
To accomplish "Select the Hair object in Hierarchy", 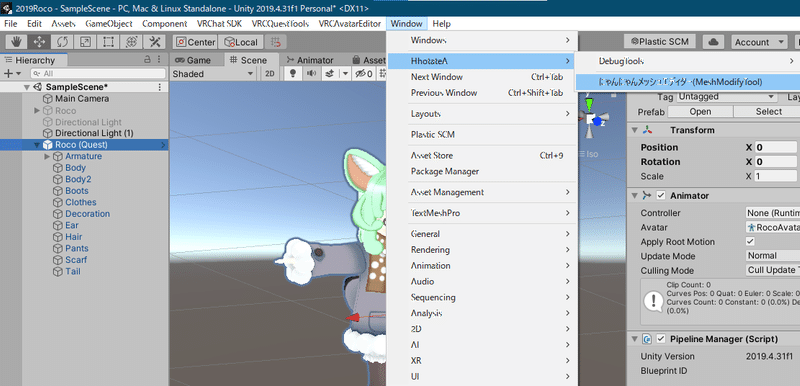I will [73, 237].
